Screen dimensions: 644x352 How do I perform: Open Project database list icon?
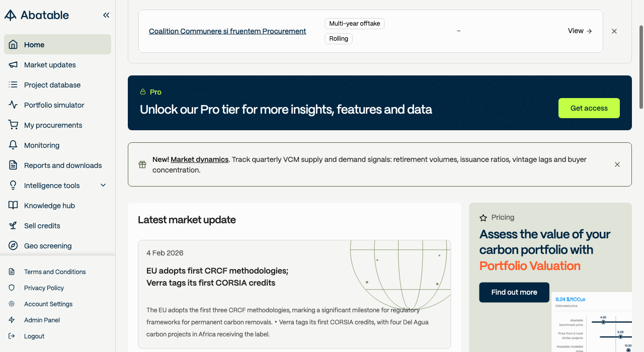tap(14, 85)
